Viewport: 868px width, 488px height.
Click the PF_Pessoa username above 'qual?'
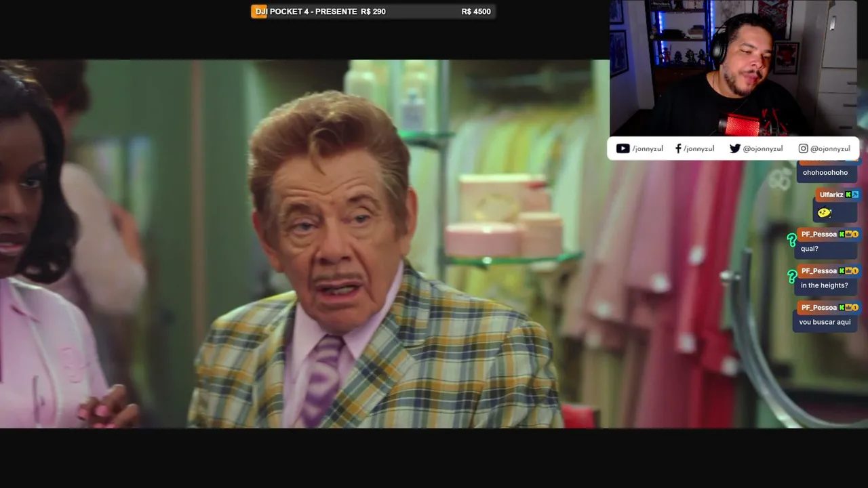(819, 235)
